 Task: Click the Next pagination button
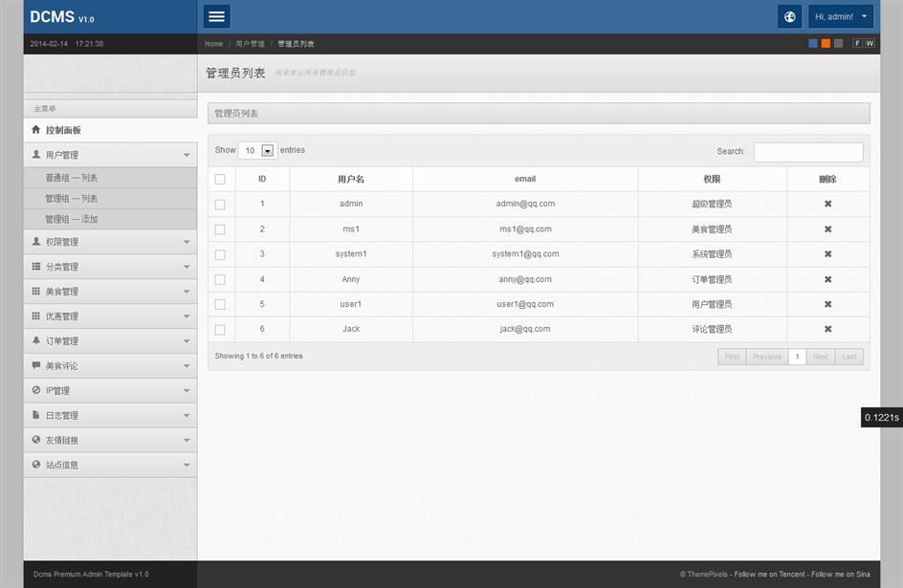coord(820,357)
